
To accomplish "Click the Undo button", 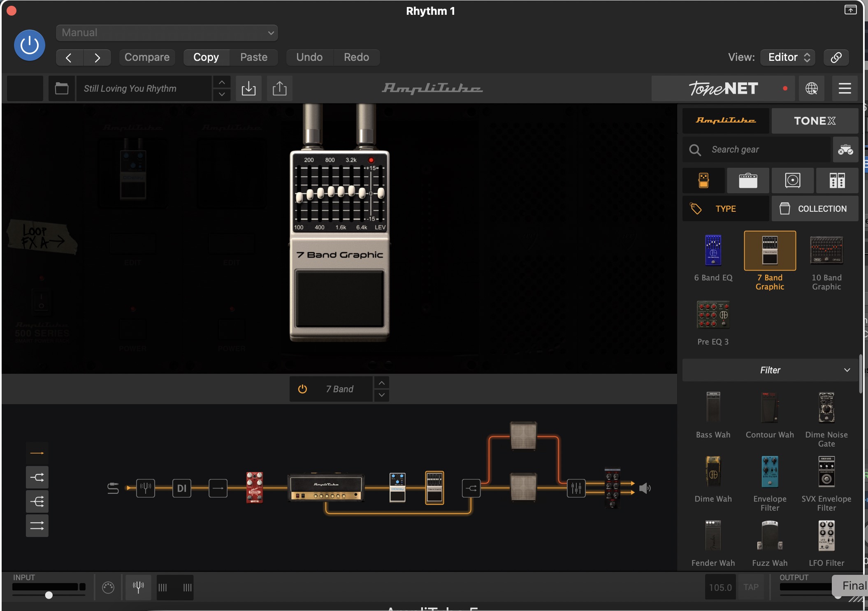I will point(309,58).
